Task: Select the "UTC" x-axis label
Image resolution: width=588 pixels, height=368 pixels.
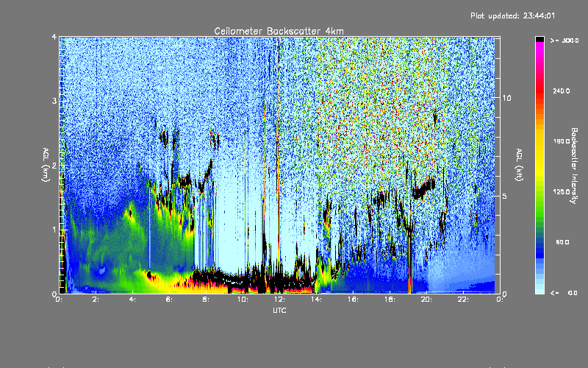Action: pos(279,310)
